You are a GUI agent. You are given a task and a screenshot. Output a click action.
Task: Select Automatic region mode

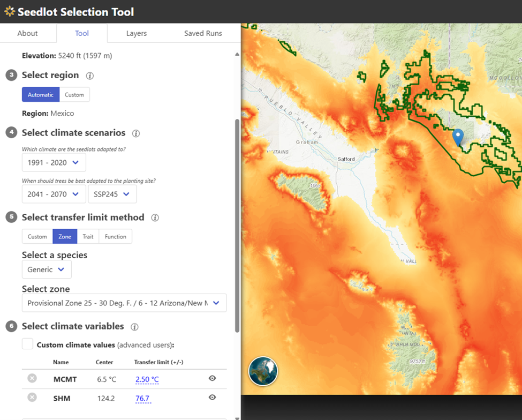(x=41, y=95)
